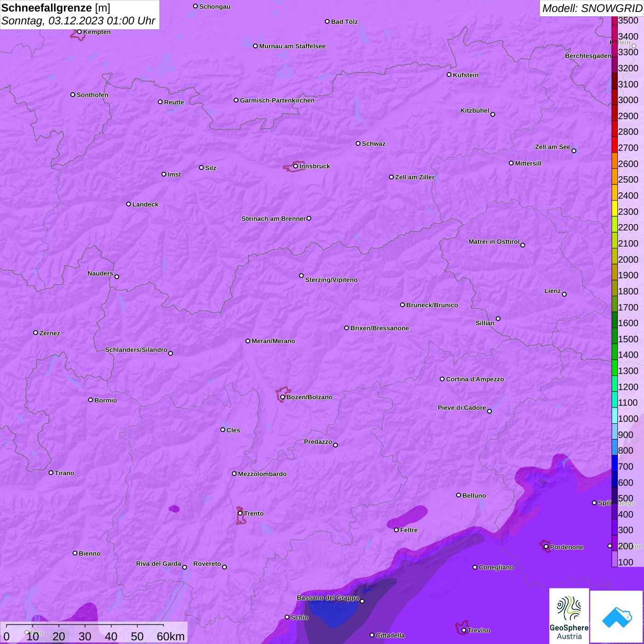Click the blue mountain cloud logo

coord(616,617)
